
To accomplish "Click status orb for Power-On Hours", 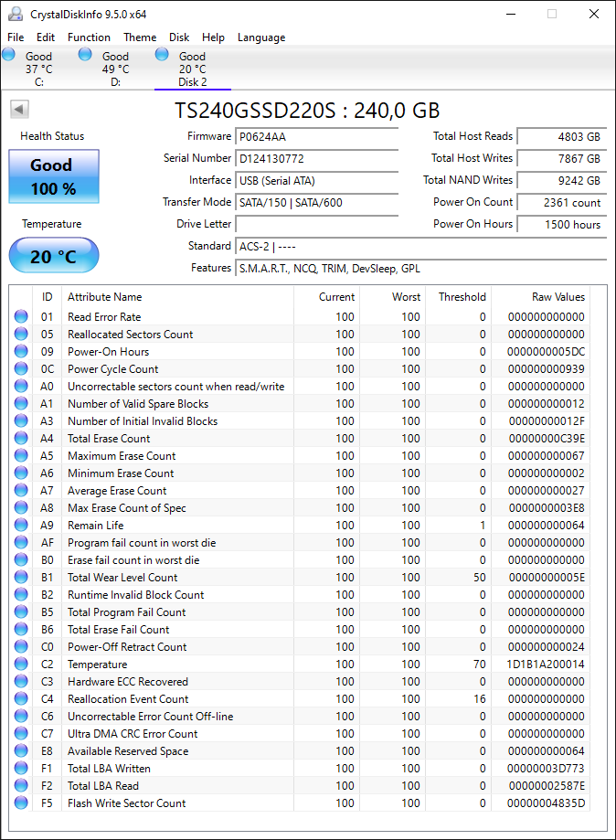I will 21,351.
